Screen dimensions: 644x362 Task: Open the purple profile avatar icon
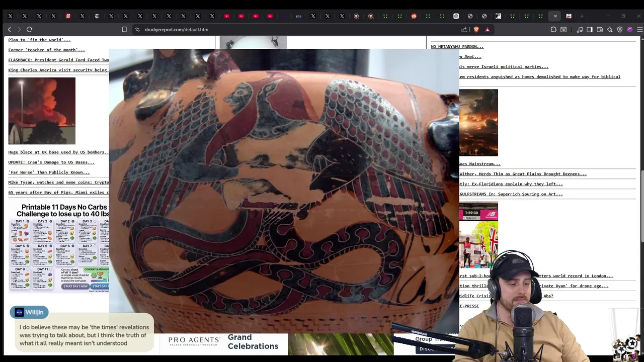630,30
